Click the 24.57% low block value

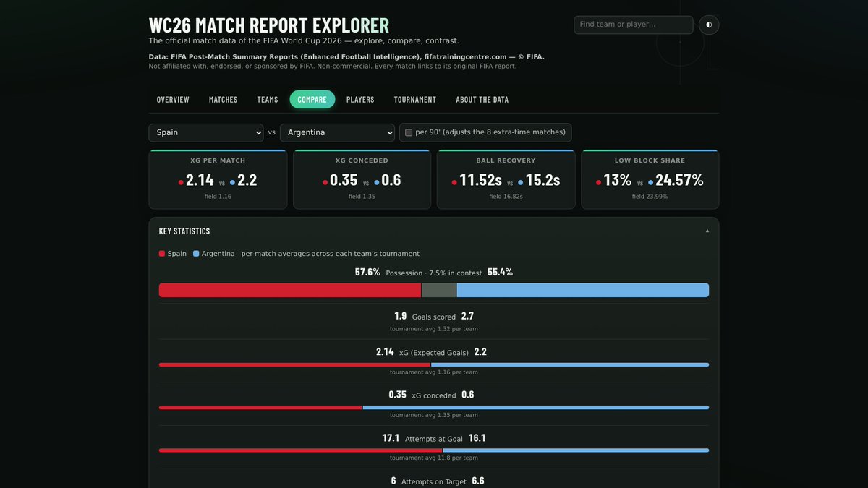[x=679, y=180]
